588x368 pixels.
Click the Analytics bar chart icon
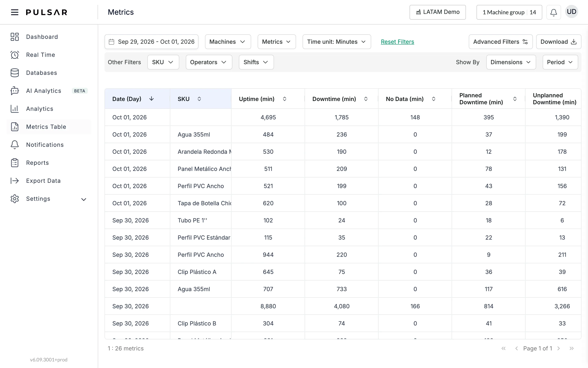click(x=14, y=109)
